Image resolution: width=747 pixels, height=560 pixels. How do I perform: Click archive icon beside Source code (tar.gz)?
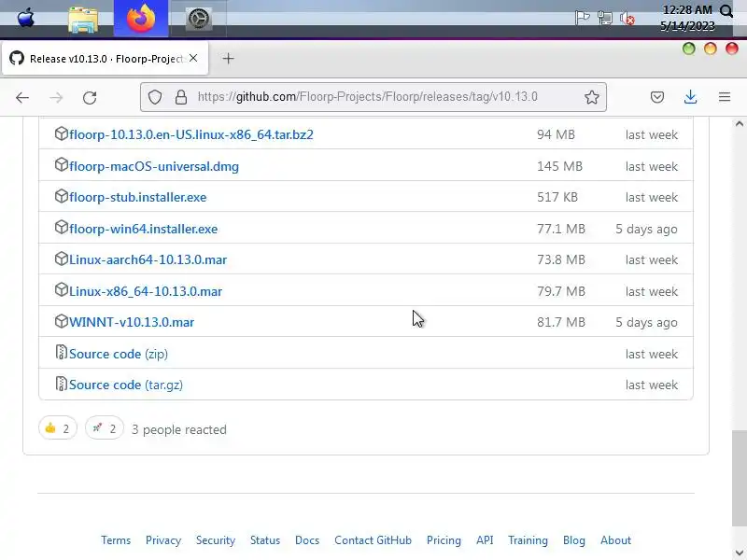tap(61, 383)
